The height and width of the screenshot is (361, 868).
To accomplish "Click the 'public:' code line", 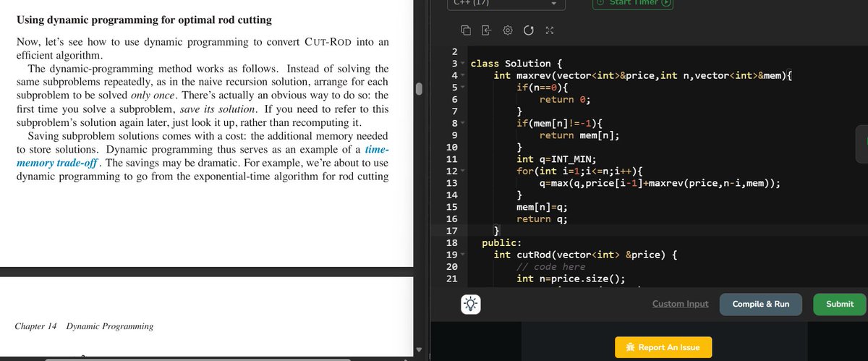I will [x=502, y=242].
